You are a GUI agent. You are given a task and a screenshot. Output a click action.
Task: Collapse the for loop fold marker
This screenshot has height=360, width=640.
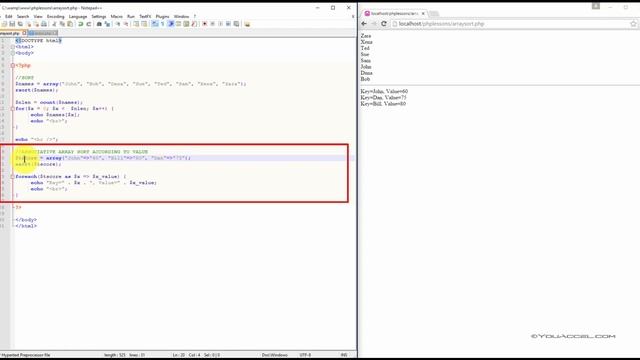click(13, 109)
